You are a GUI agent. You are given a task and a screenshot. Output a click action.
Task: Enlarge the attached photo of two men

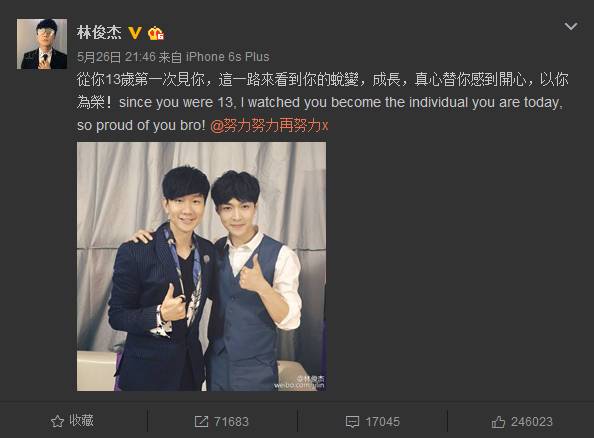(201, 266)
